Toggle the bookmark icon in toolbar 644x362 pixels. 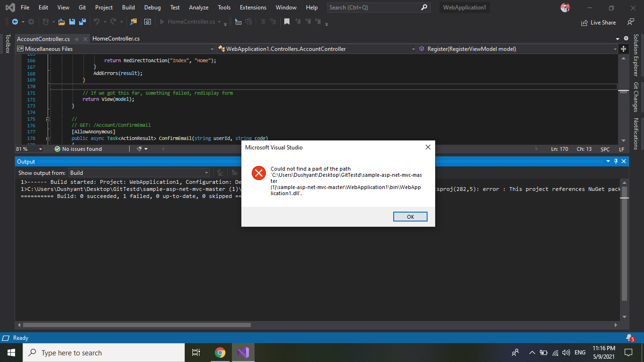pos(287,22)
